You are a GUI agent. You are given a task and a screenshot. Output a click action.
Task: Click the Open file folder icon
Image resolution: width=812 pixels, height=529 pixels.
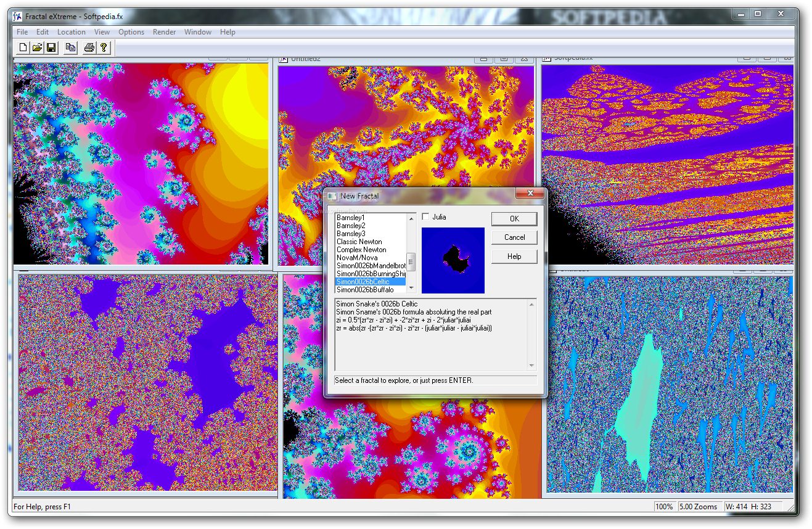[x=37, y=47]
